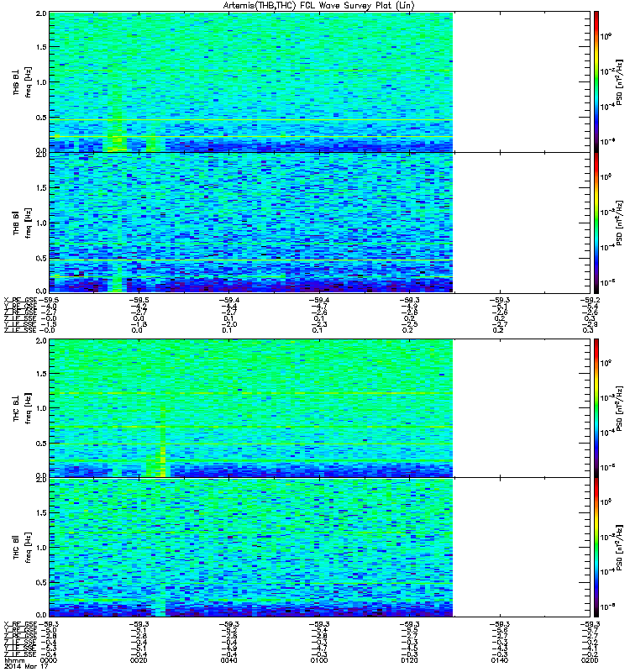Click the PSD [nT²/Hz] label of THB B⊥ color bar
This screenshot has height=672, width=630.
coord(620,81)
